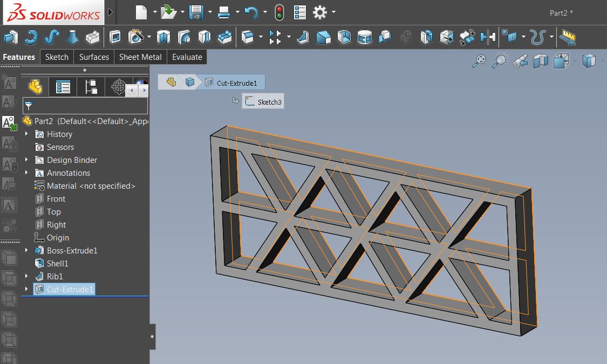607x364 pixels.
Task: Click the Measure tool in the toolbar
Action: click(567, 37)
